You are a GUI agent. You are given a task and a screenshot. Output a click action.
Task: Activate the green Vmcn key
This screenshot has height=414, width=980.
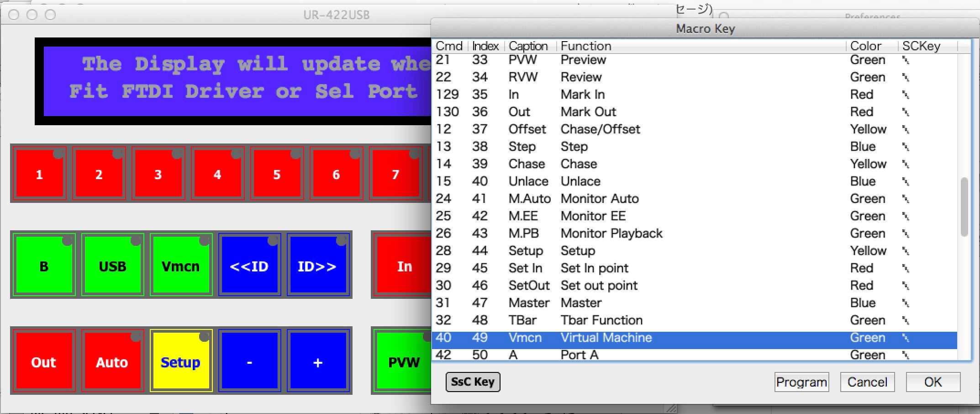pos(181,265)
